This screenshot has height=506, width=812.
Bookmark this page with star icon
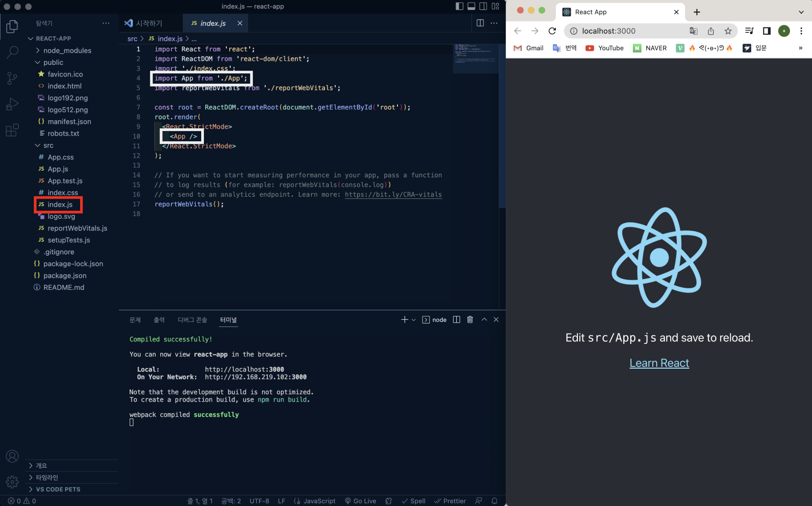tap(728, 31)
